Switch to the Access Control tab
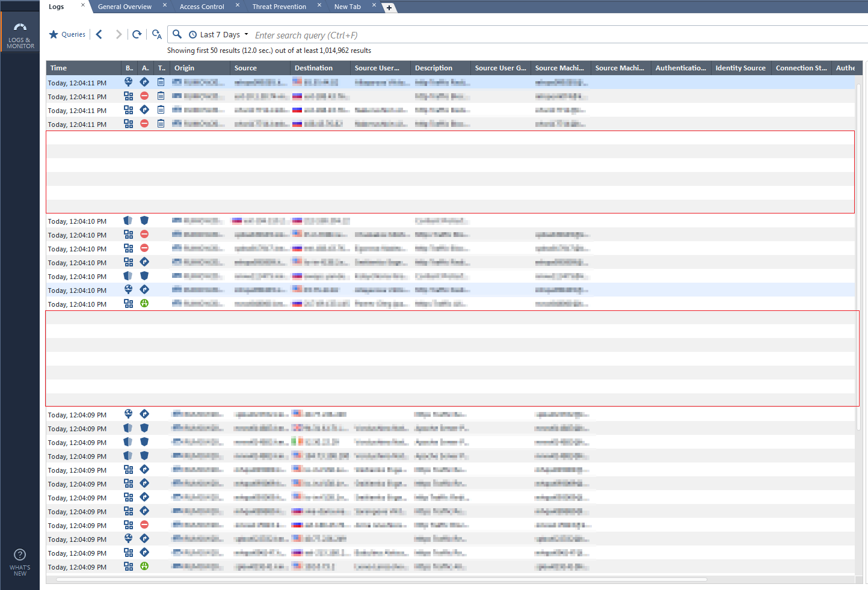The width and height of the screenshot is (868, 590). 202,6
